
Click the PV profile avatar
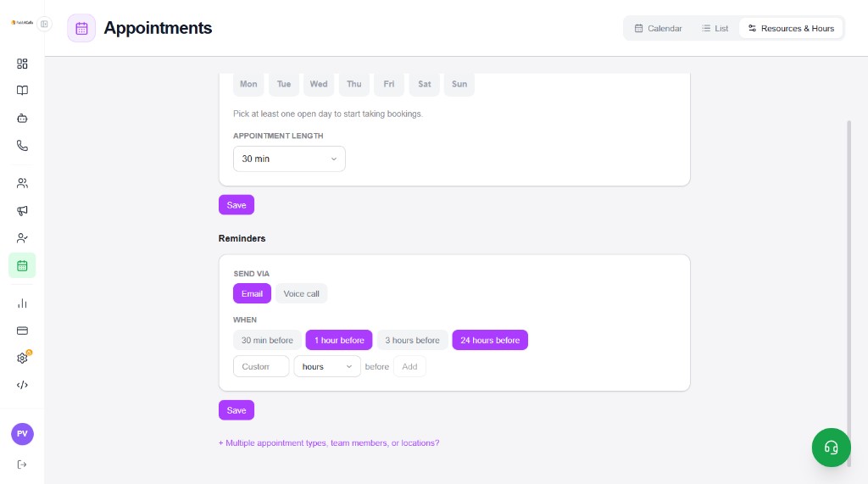pyautogui.click(x=22, y=434)
